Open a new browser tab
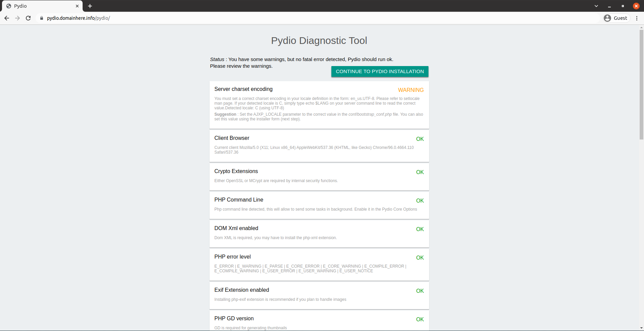Screen dimensions: 644x331 coord(90,6)
